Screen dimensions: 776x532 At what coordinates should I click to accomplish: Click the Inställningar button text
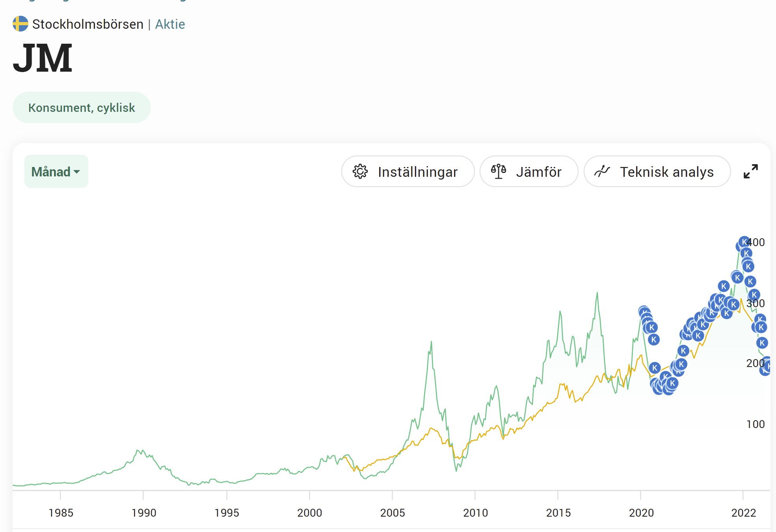coord(417,172)
